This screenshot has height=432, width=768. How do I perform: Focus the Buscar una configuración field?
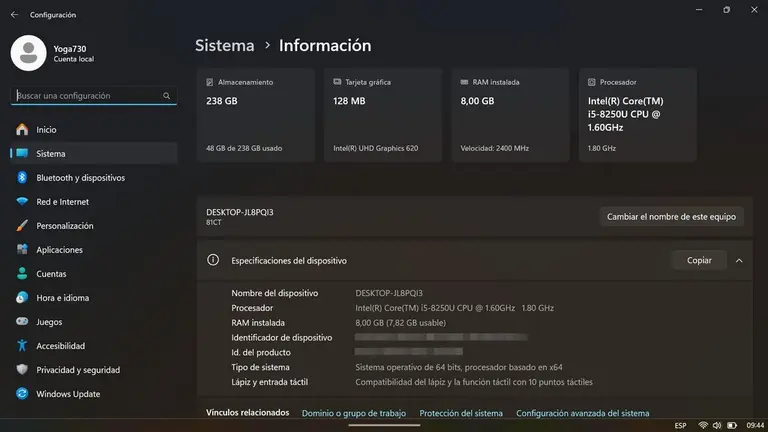click(x=94, y=96)
